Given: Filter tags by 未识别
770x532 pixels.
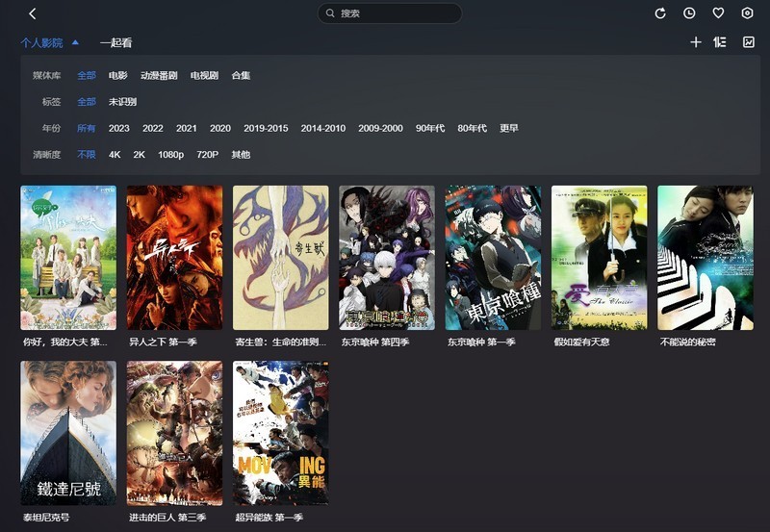Looking at the screenshot, I should click(x=122, y=102).
